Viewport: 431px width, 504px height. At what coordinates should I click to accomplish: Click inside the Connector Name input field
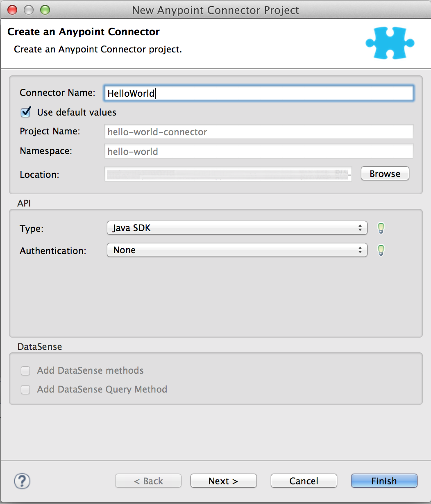pos(258,93)
